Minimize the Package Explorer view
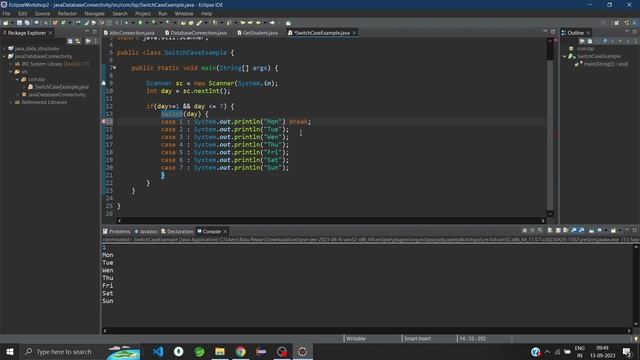This screenshot has height=360, width=640. click(x=87, y=31)
